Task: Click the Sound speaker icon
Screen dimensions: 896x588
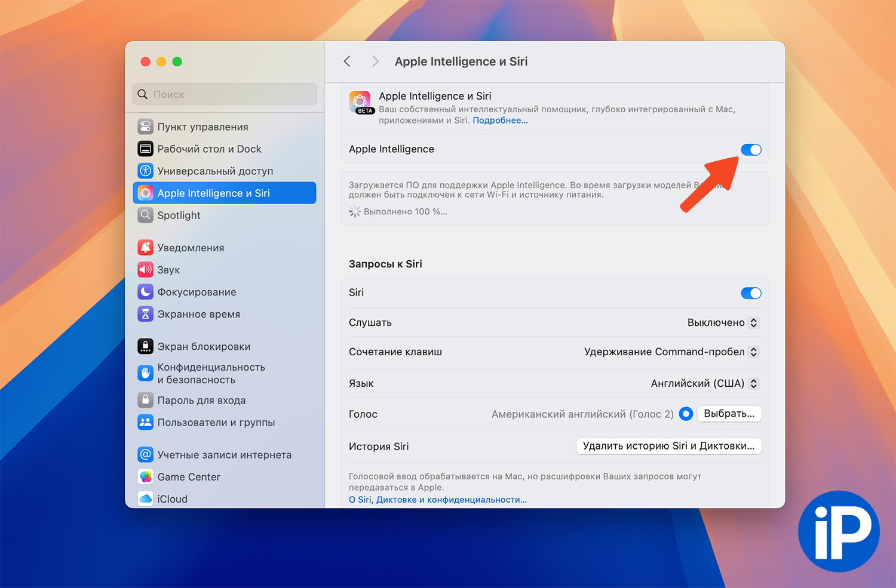Action: click(145, 269)
